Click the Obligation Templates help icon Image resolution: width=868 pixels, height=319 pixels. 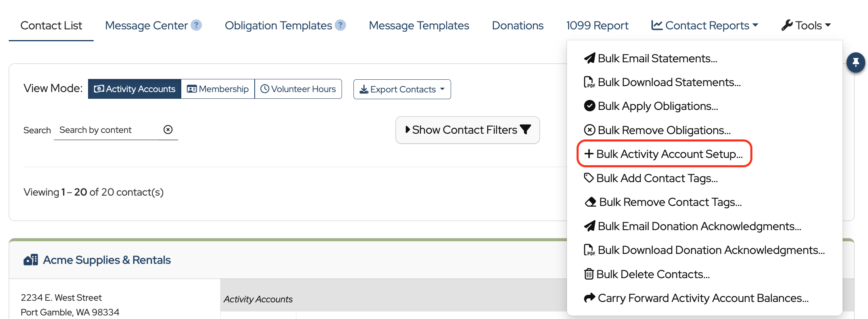point(340,25)
